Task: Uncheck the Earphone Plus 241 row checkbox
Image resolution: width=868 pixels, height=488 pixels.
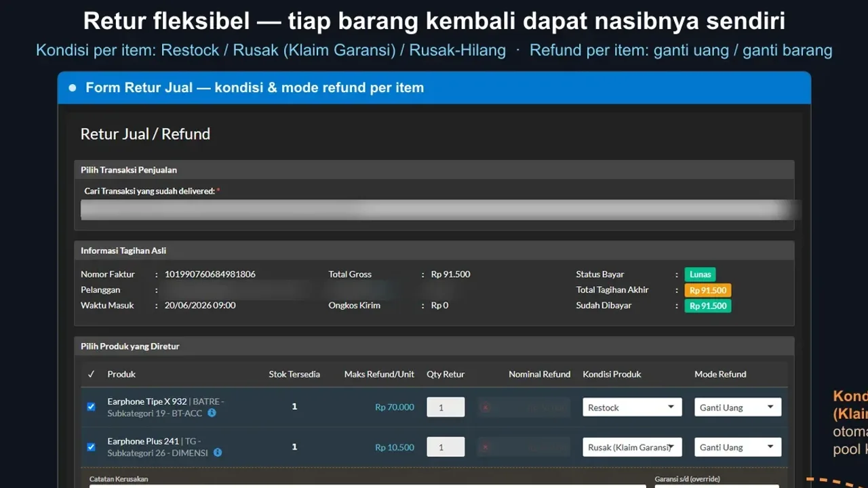Action: click(x=91, y=447)
